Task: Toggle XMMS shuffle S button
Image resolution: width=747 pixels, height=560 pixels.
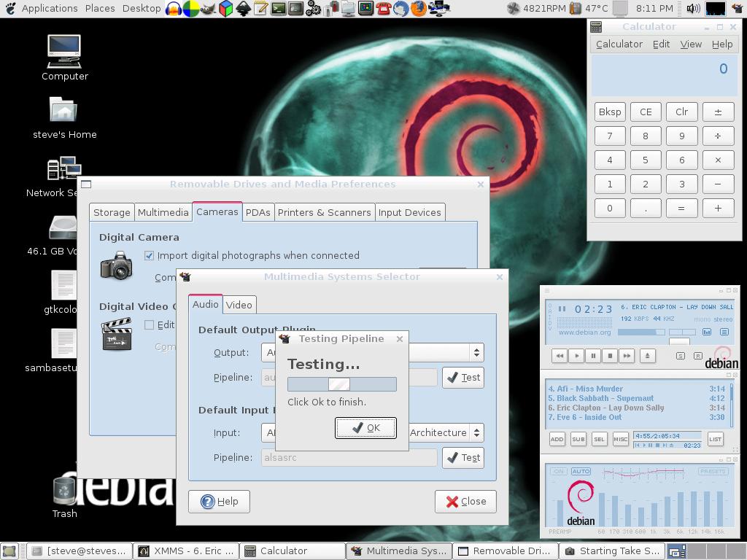Action: [681, 356]
